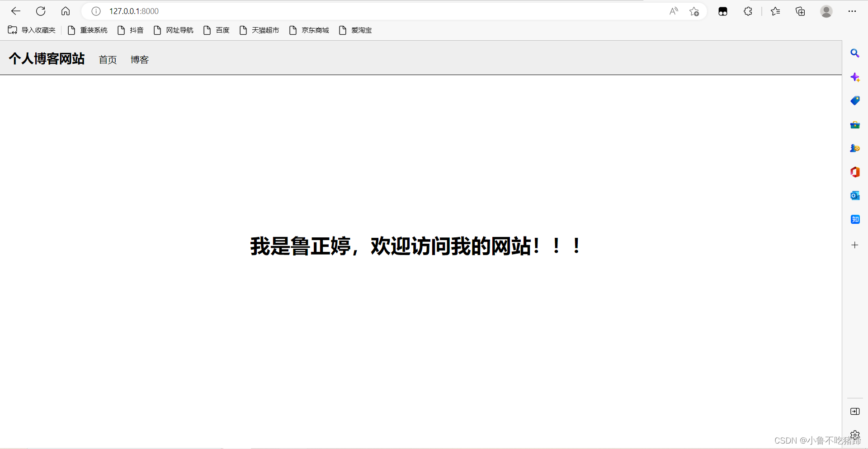
Task: View site information icon in address bar
Action: [96, 11]
